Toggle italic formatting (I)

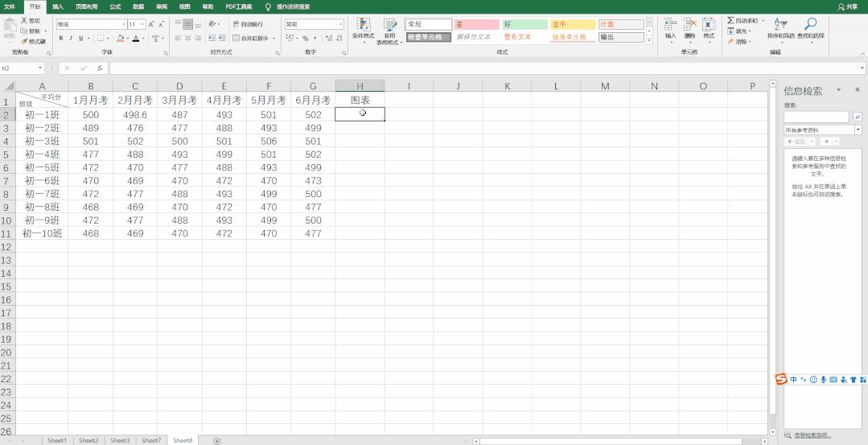pos(71,38)
